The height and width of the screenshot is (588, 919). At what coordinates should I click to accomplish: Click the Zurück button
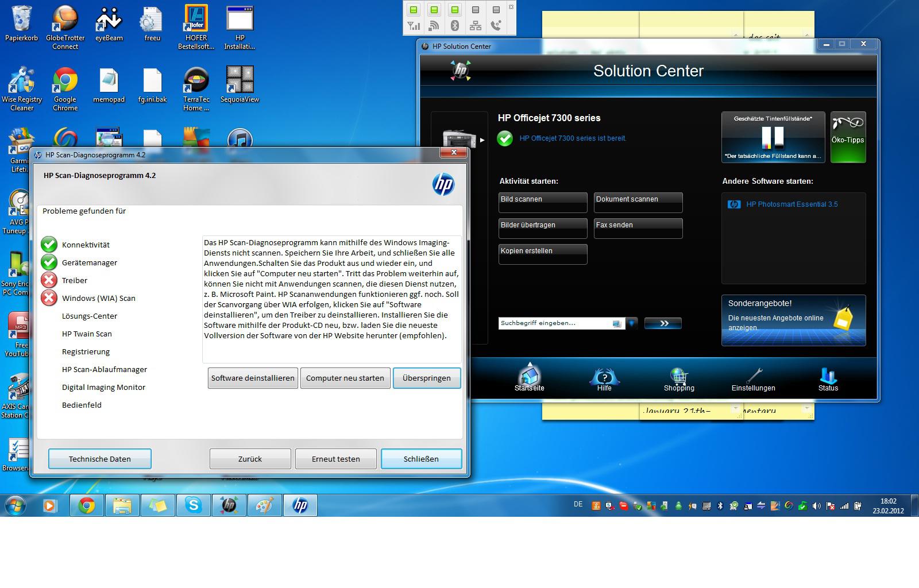[250, 459]
